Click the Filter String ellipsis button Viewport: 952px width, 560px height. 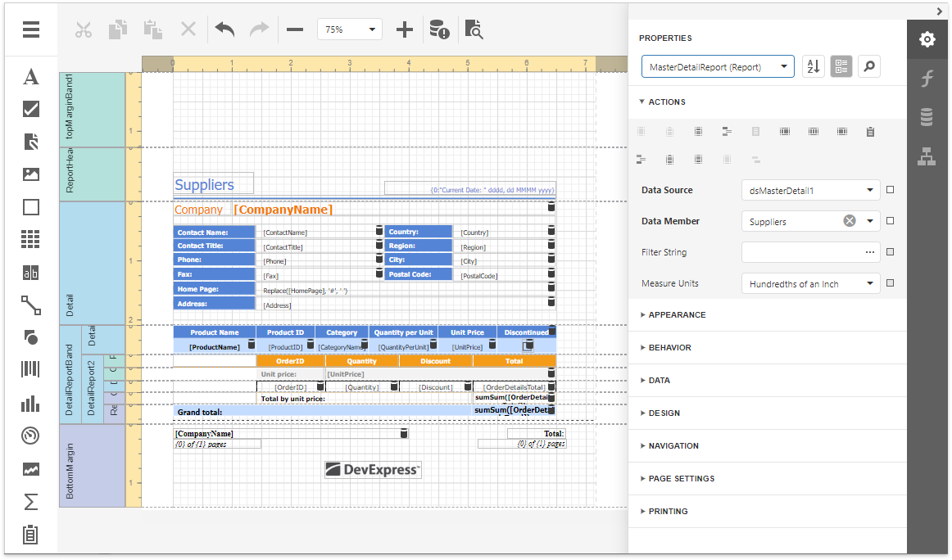click(x=869, y=253)
